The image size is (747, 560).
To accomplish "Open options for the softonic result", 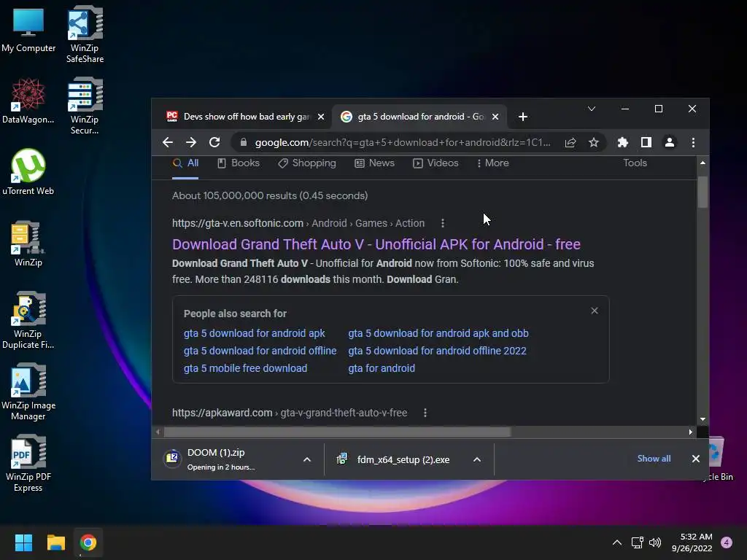I will coord(443,223).
